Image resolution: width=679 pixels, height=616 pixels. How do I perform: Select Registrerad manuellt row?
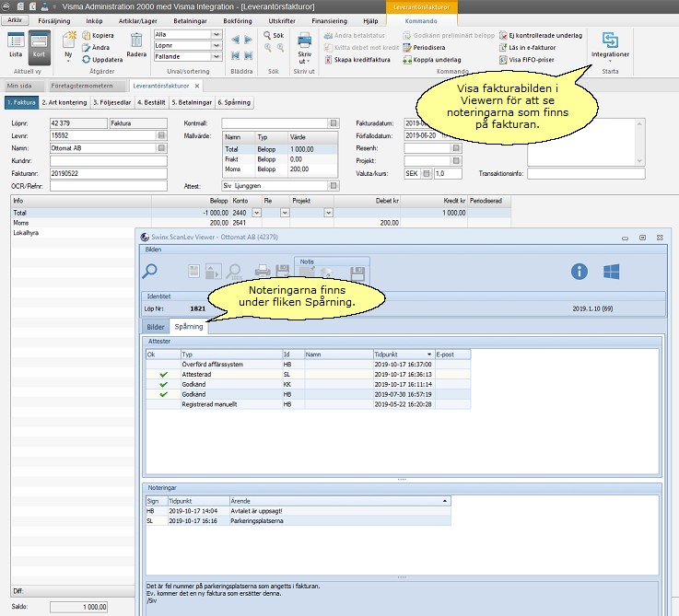coord(309,404)
